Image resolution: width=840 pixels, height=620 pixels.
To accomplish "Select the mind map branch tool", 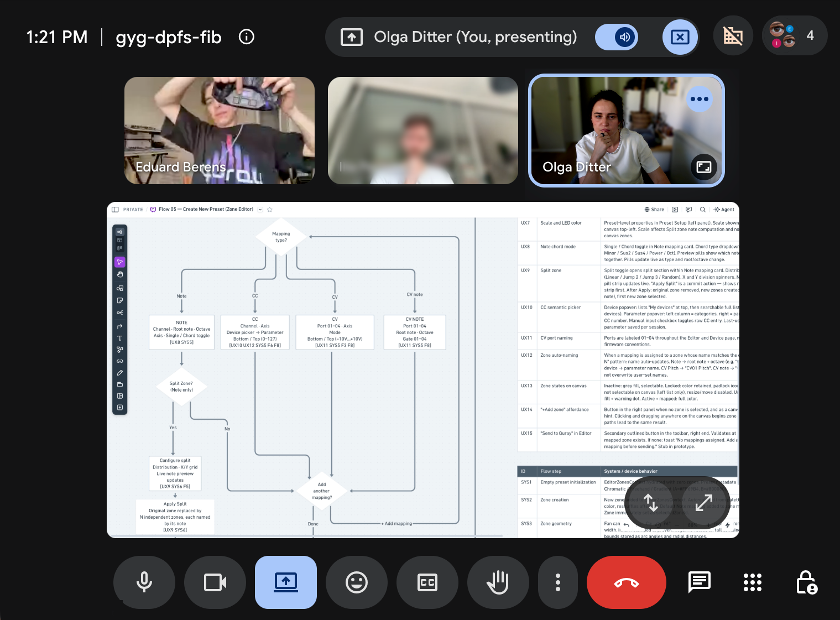I will (120, 313).
